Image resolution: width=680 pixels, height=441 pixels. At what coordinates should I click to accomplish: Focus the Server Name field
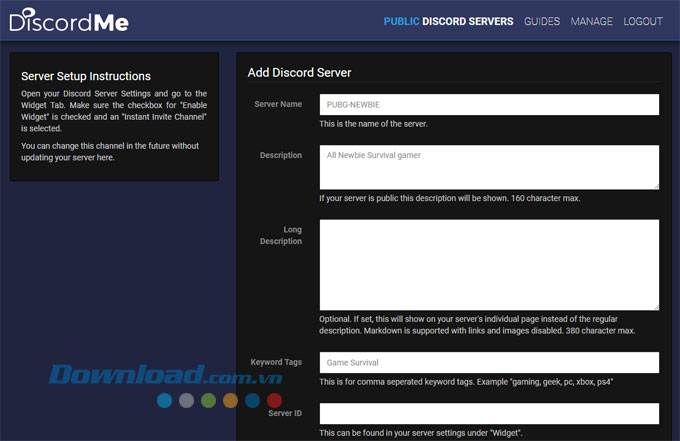pos(489,105)
